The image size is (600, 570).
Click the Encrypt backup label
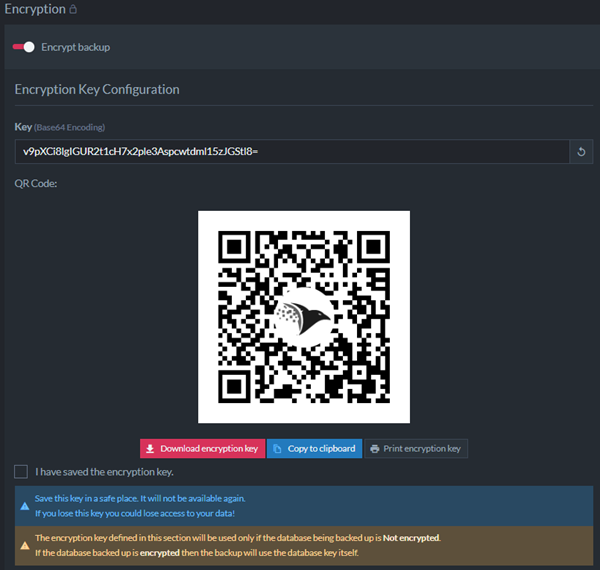76,47
